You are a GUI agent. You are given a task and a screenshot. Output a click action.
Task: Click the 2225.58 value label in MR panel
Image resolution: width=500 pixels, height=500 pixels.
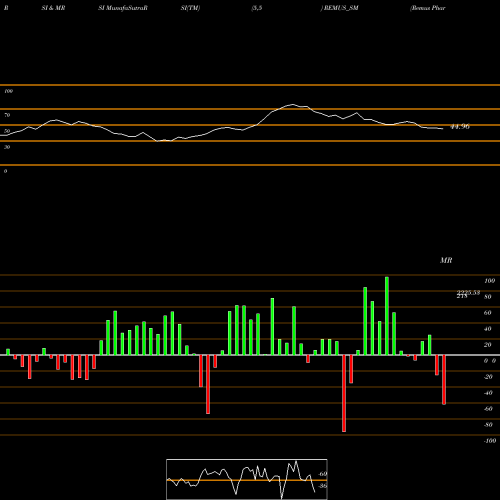coord(468,292)
